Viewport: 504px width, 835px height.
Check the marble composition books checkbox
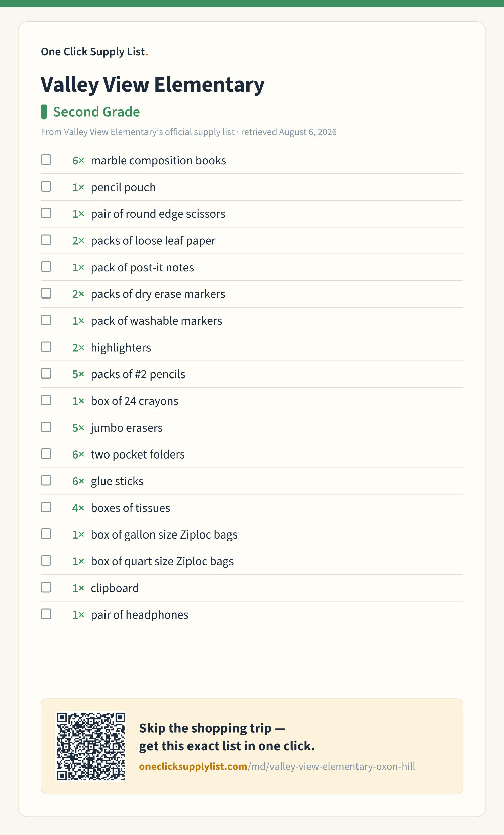pos(46,160)
